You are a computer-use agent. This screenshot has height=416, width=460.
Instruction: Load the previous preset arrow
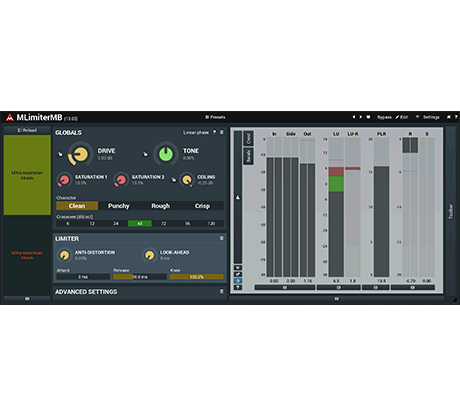[x=354, y=117]
